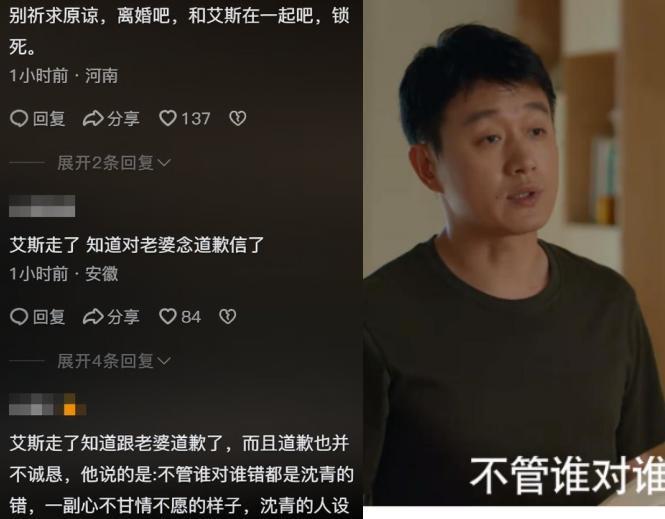Viewport: 665px width, 519px height.
Task: Open blurred avatar of the Anhui commenter
Action: click(42, 206)
